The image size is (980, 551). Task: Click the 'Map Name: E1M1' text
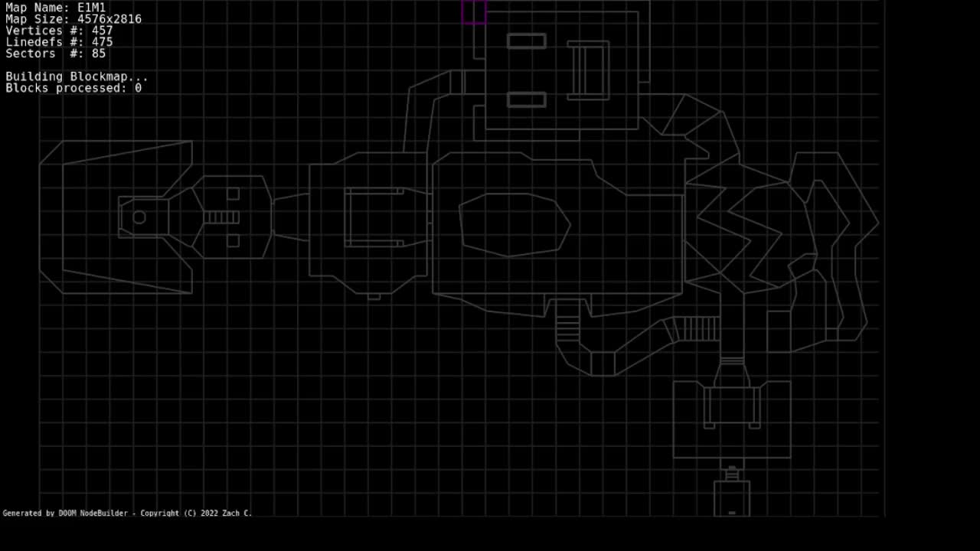coord(55,8)
